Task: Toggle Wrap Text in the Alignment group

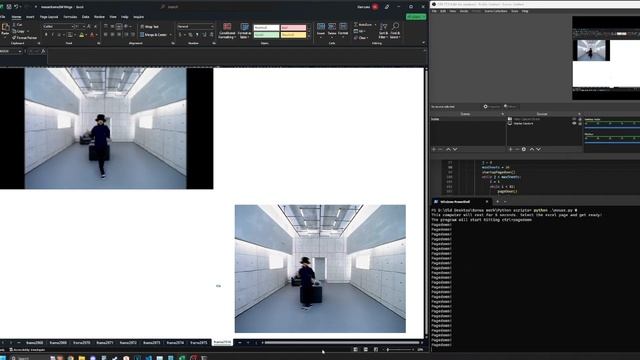Action: click(149, 27)
